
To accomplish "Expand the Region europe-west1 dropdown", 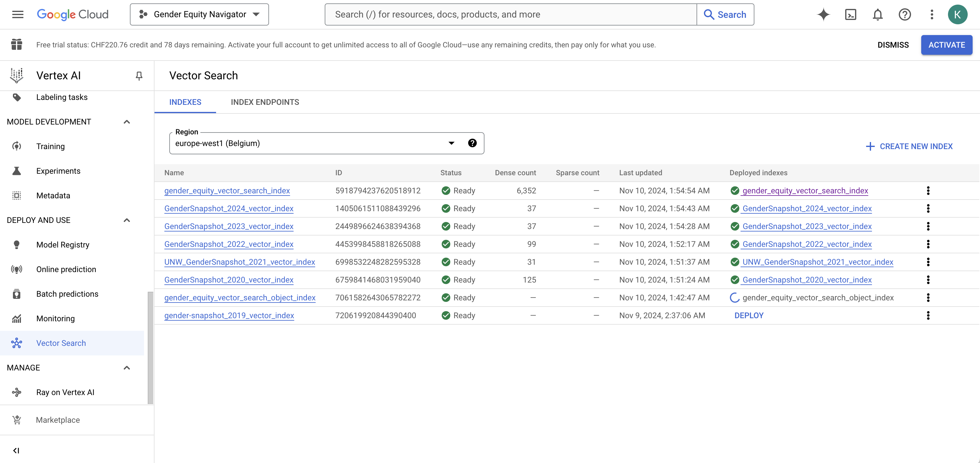I will (x=451, y=143).
